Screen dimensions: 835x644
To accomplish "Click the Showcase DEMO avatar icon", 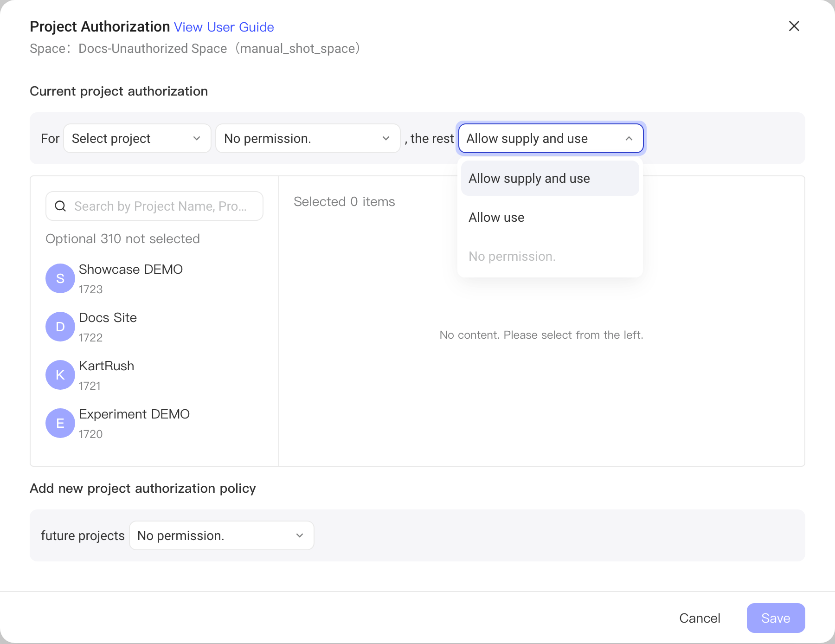I will click(x=60, y=278).
